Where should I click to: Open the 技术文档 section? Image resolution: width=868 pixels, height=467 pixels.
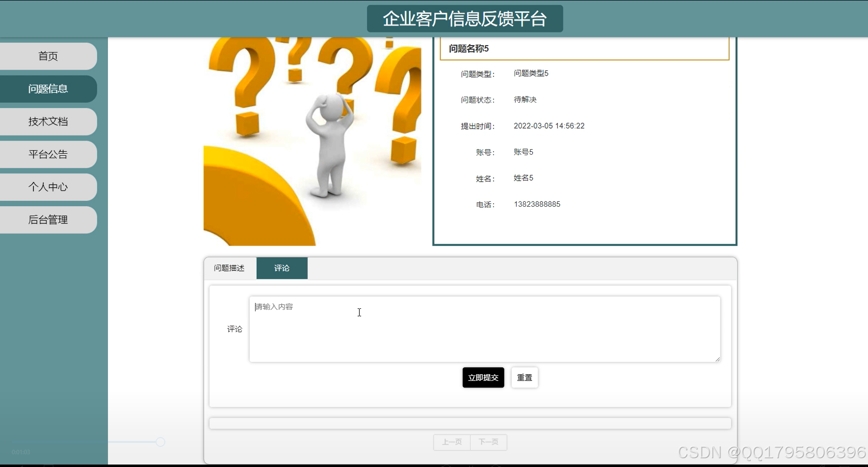48,121
